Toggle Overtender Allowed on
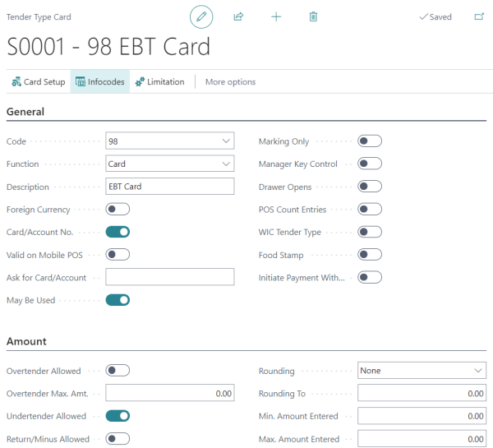493x448 pixels. click(x=117, y=370)
